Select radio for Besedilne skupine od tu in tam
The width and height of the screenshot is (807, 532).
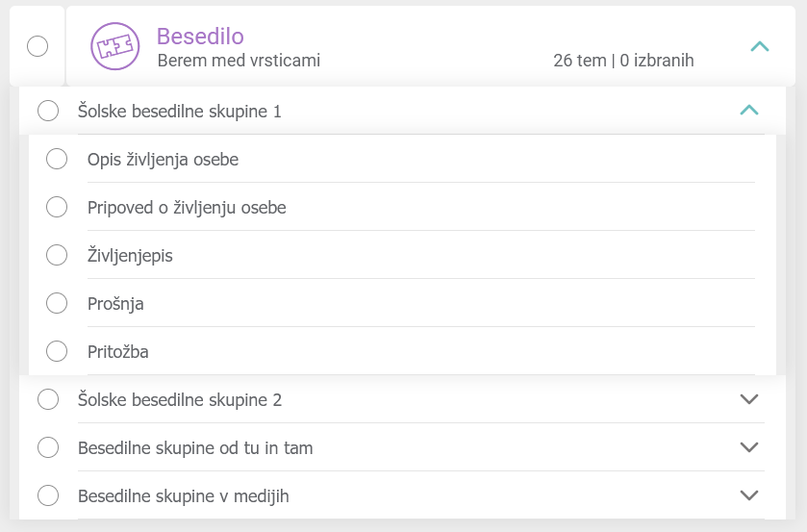(48, 447)
